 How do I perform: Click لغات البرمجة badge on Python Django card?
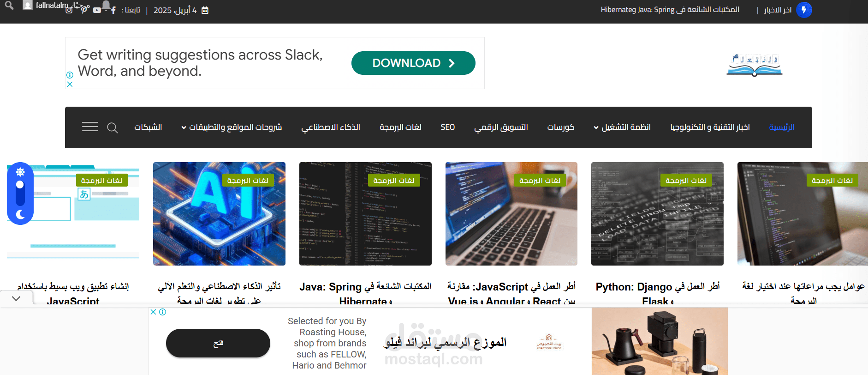(x=686, y=180)
